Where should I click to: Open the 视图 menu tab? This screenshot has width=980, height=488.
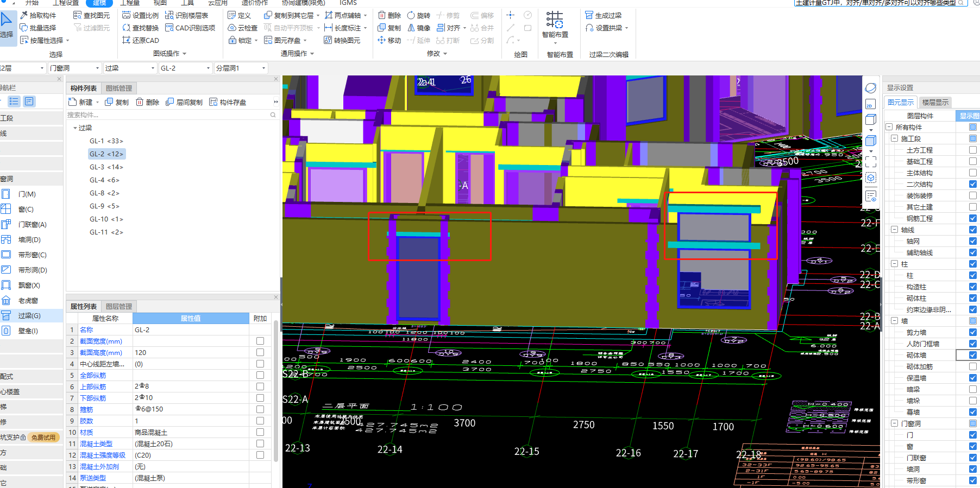point(160,3)
